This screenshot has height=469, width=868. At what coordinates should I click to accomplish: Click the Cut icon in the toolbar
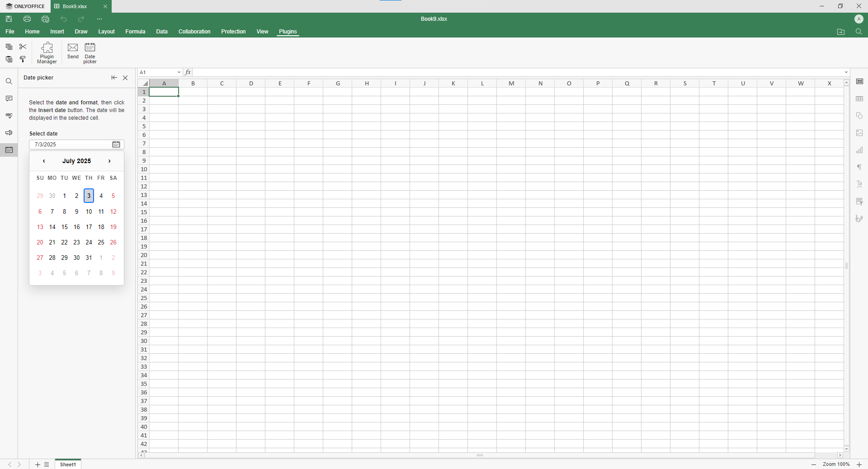23,47
